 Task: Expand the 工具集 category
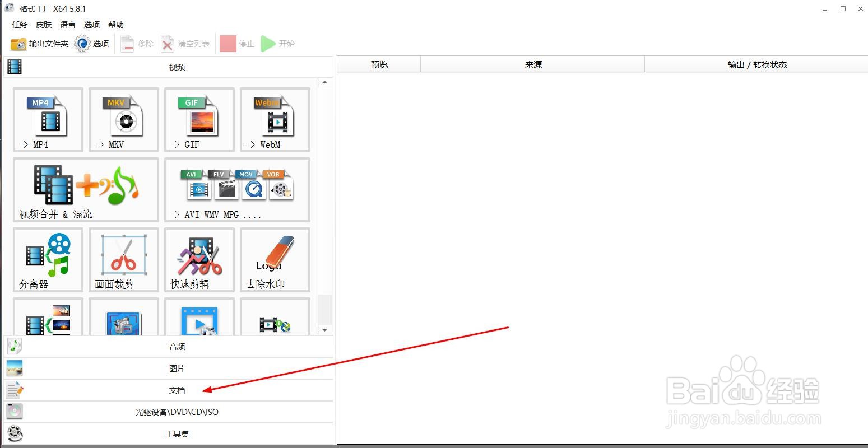(x=168, y=434)
